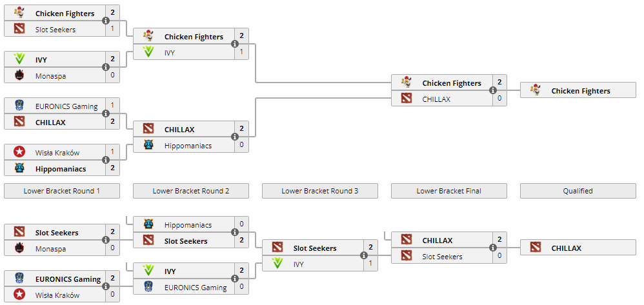Click IVY logo in Slot Seekers lower match
The height and width of the screenshot is (305, 644).
pos(277,263)
